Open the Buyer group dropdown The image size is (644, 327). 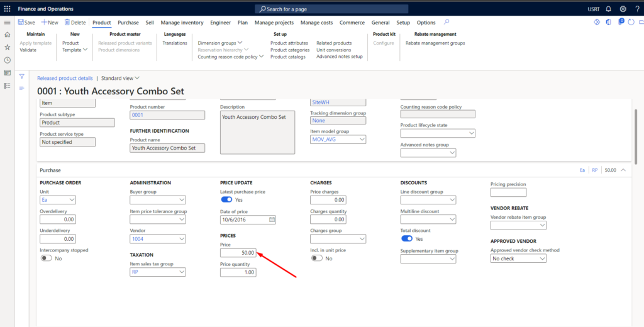point(182,200)
